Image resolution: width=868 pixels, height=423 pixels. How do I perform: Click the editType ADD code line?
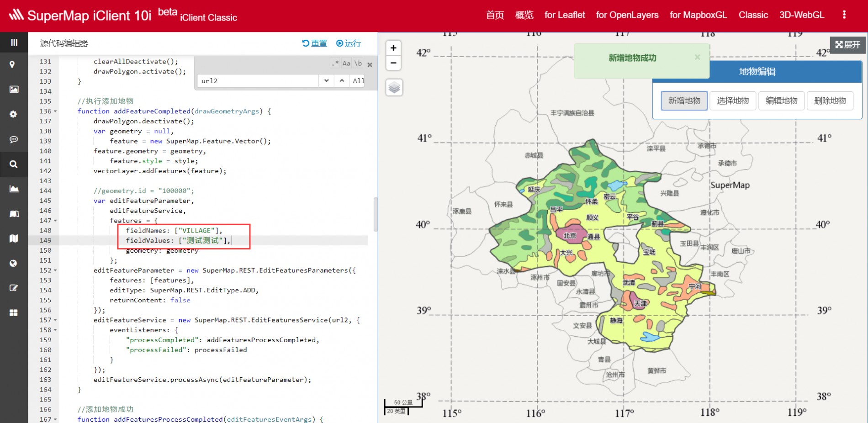(184, 290)
